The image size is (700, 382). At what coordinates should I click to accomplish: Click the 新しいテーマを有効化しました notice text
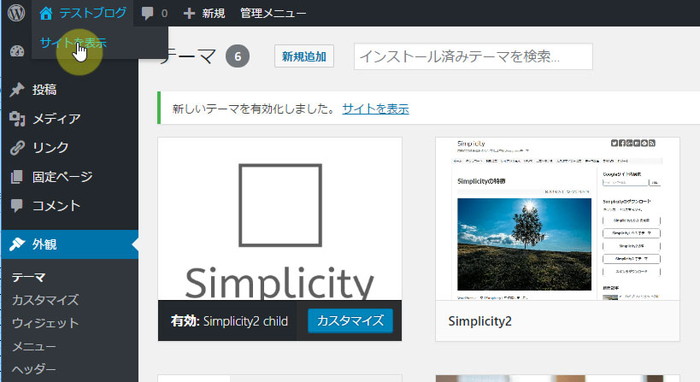click(253, 109)
